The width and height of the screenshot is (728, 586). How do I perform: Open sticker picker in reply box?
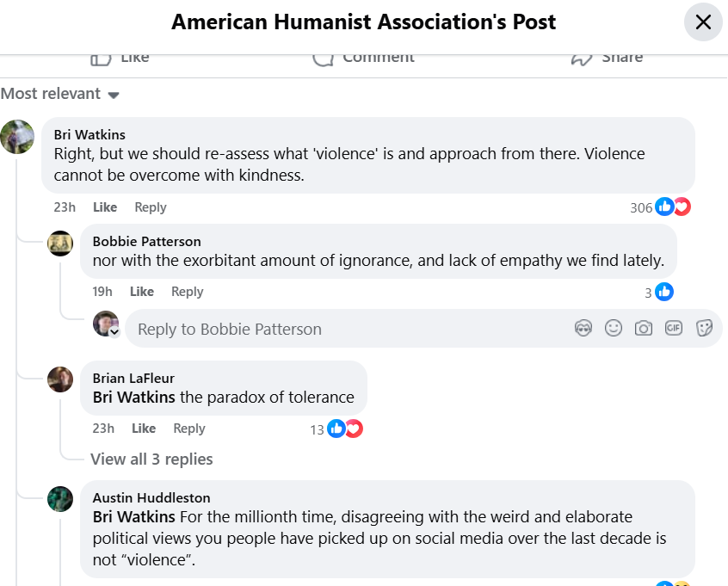(x=704, y=329)
